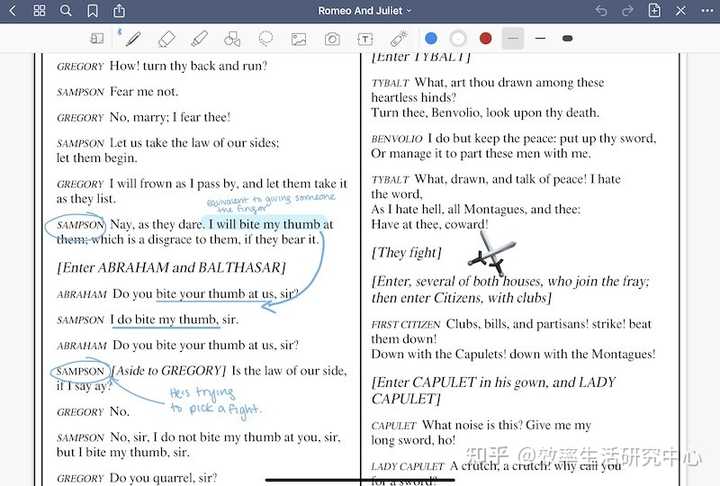Bookmark the current page

[92, 11]
